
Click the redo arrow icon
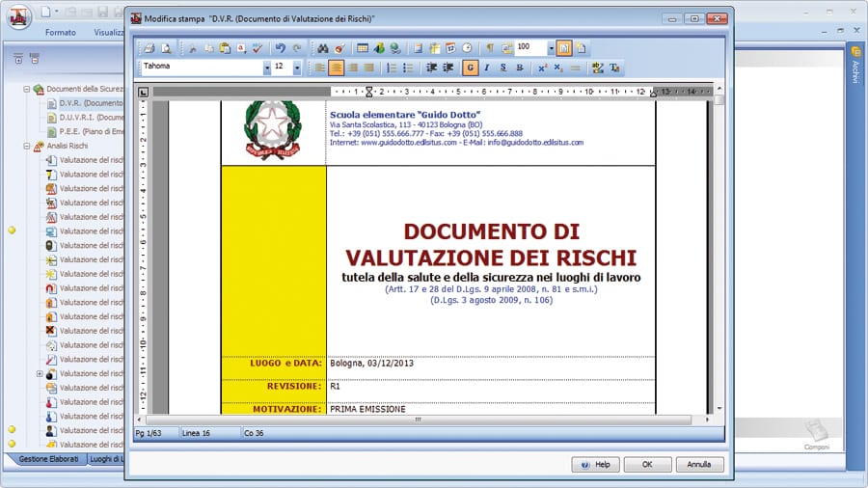(x=297, y=48)
